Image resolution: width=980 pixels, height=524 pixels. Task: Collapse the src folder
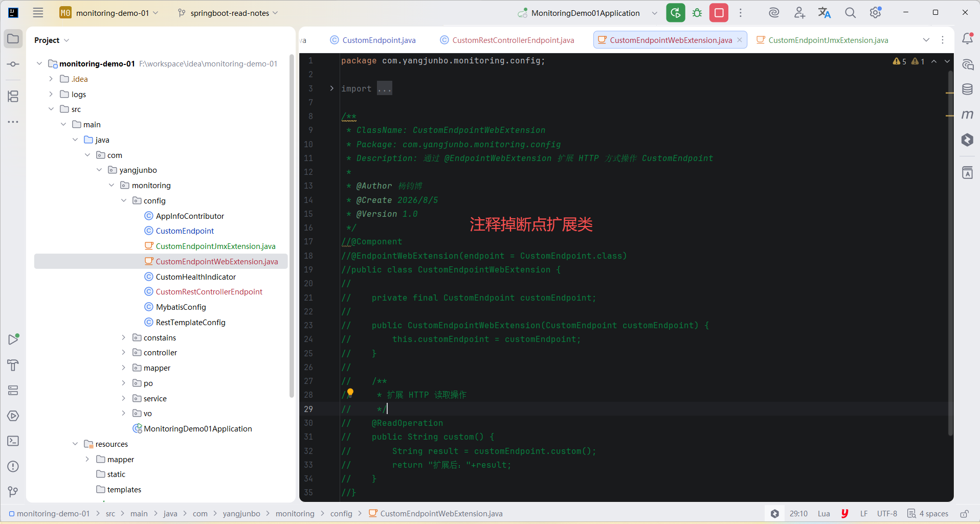[x=51, y=109]
